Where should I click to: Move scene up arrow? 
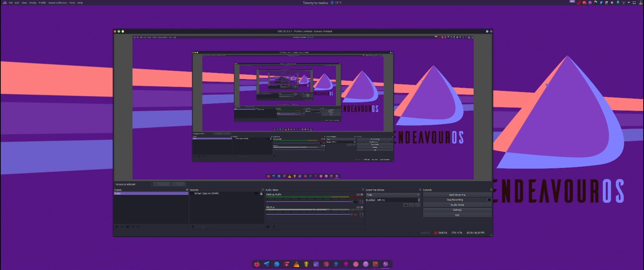(x=133, y=227)
